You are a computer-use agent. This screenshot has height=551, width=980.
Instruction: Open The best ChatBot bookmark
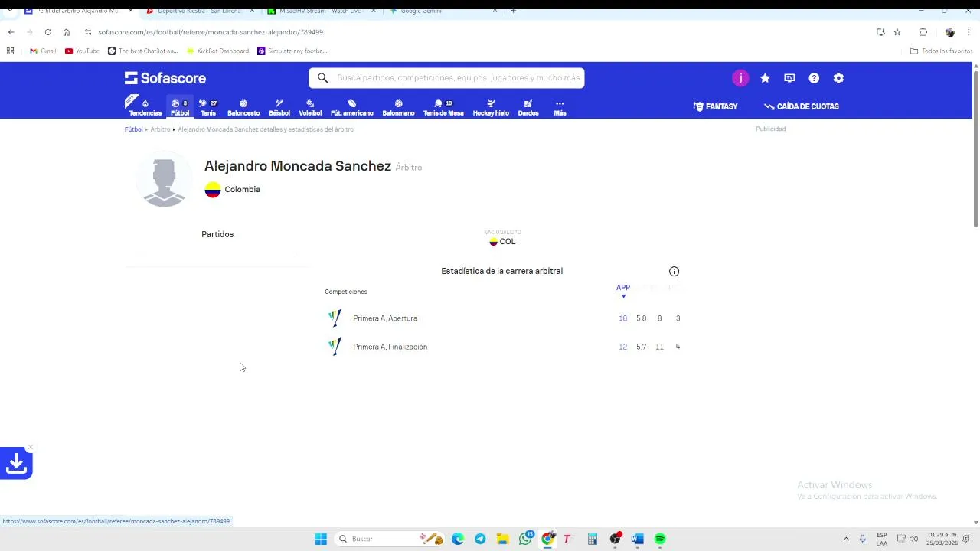click(x=142, y=51)
